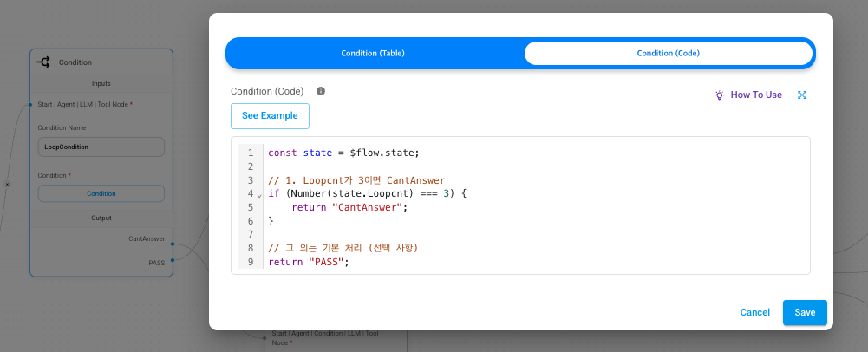
Task: Switch to the Condition (Table) tab
Action: (373, 53)
